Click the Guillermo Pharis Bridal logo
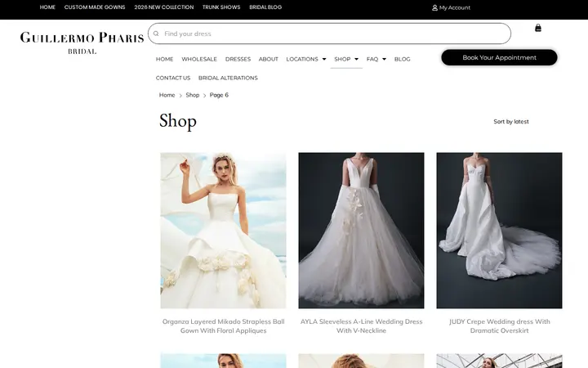The width and height of the screenshot is (588, 368). 82,43
